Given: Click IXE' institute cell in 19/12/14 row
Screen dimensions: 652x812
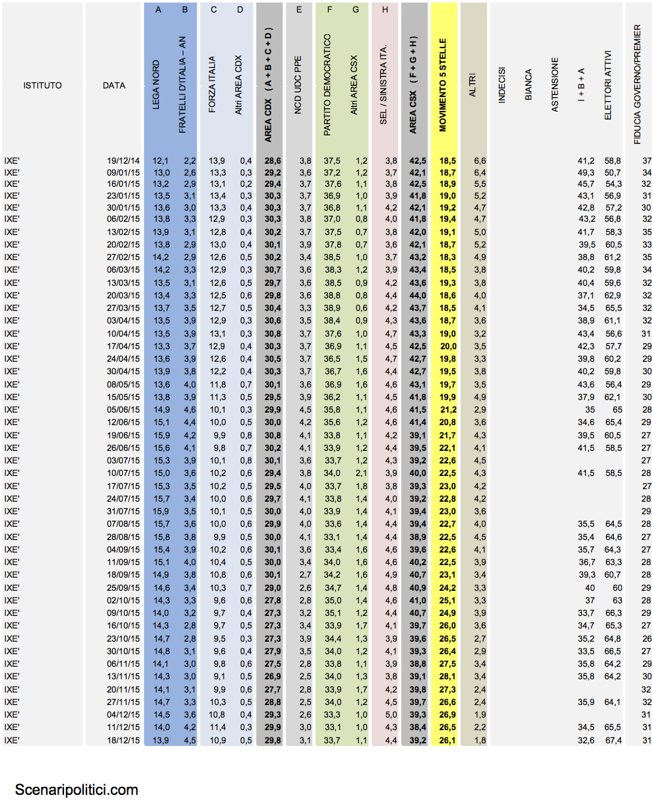Looking at the screenshot, I should pos(12,160).
